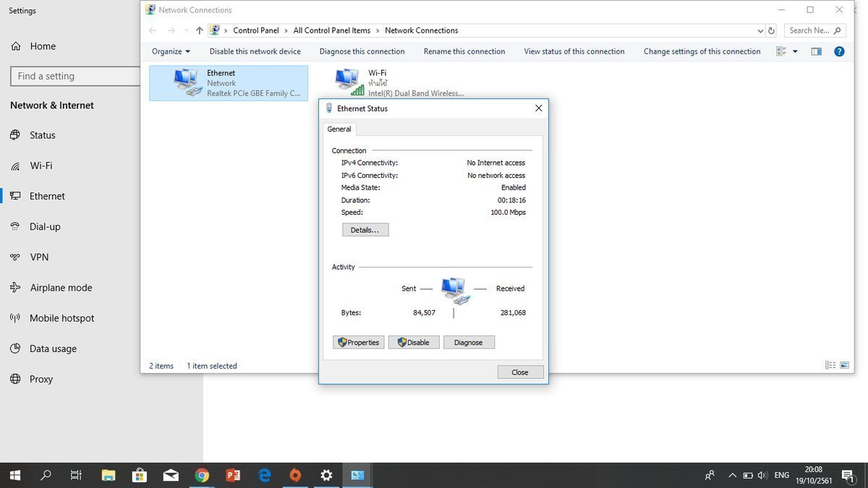Go up one folder level
The width and height of the screenshot is (868, 488).
200,30
